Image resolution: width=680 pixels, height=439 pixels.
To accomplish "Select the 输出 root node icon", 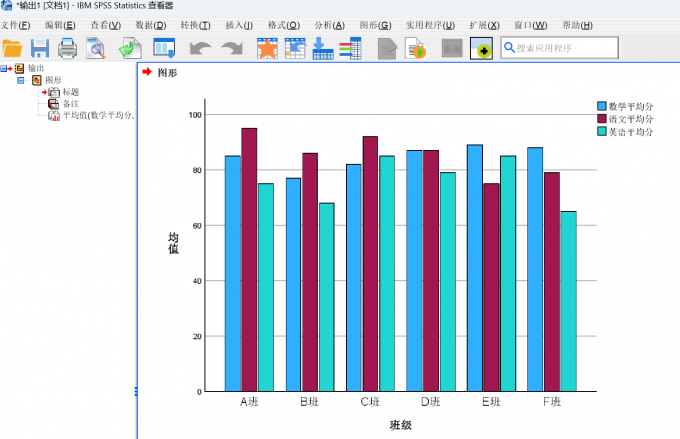I will pyautogui.click(x=19, y=68).
